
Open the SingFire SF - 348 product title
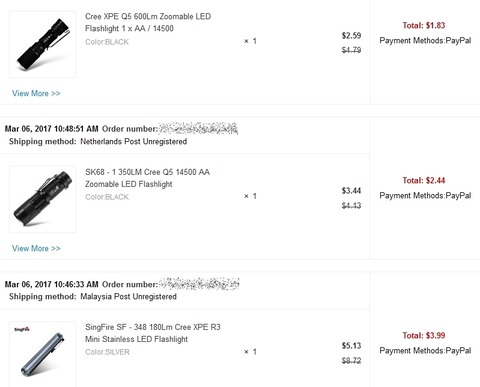tap(153, 333)
